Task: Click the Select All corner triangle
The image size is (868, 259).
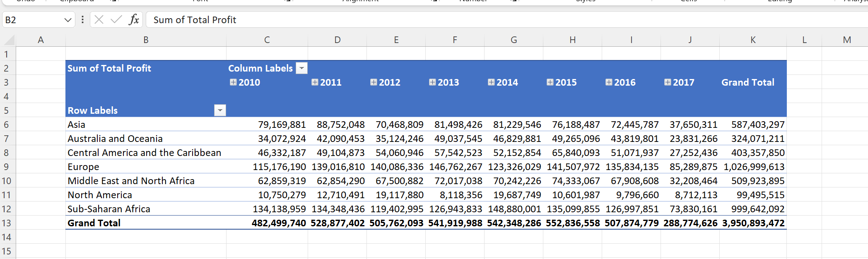Action: click(9, 40)
